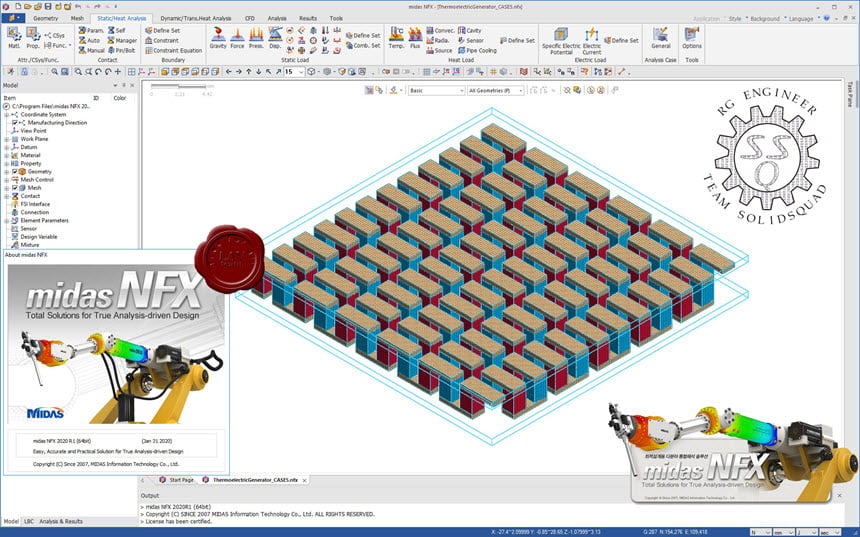Open Specific Electric Potential load
860x537 pixels.
point(561,41)
